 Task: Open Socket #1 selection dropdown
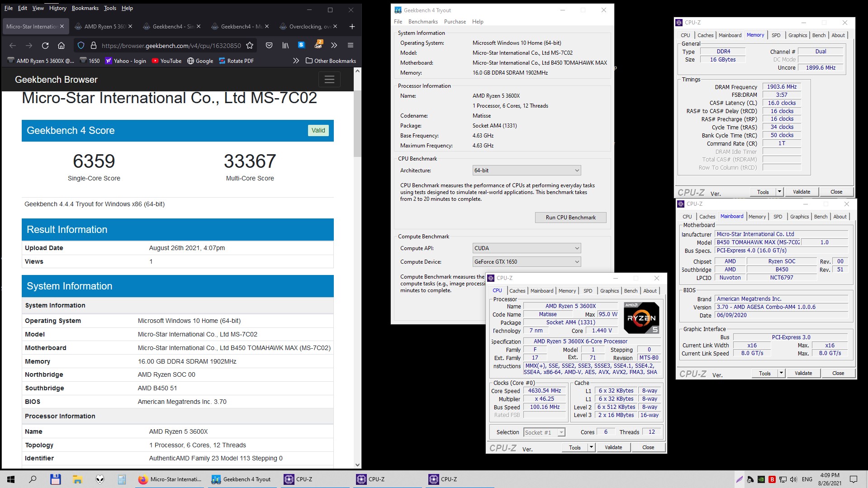[545, 432]
